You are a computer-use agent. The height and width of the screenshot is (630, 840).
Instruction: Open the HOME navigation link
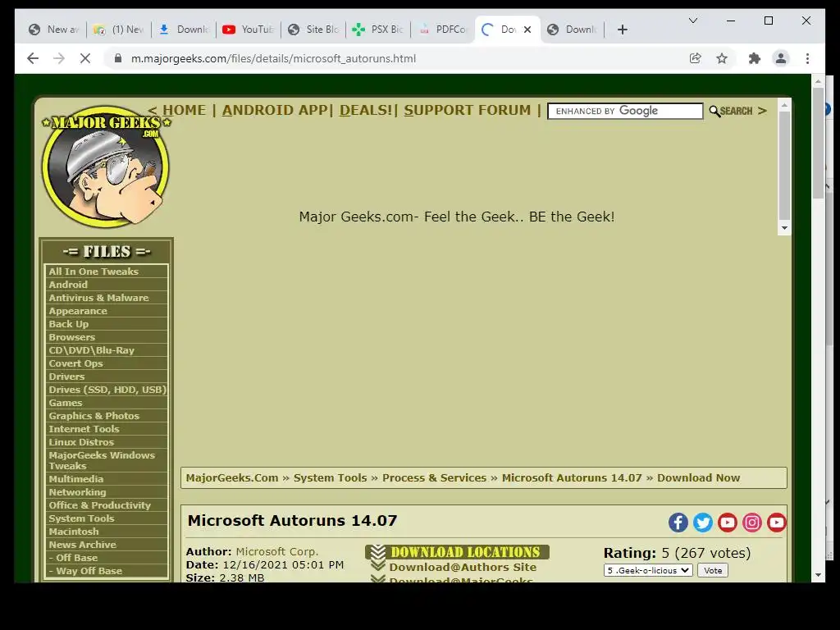(185, 110)
